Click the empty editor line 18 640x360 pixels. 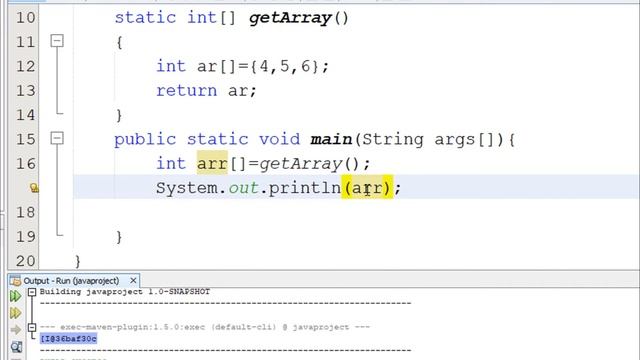[355, 212]
